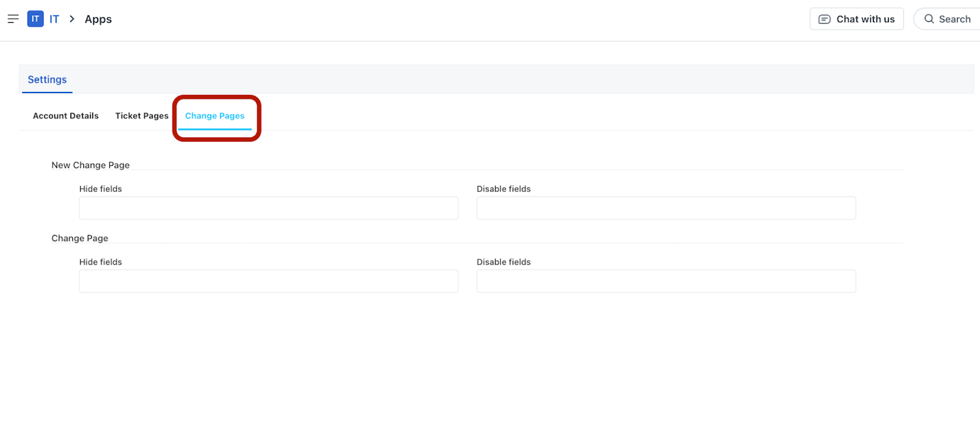The width and height of the screenshot is (980, 448).
Task: Click New Change Page Hide fields input
Action: [268, 208]
